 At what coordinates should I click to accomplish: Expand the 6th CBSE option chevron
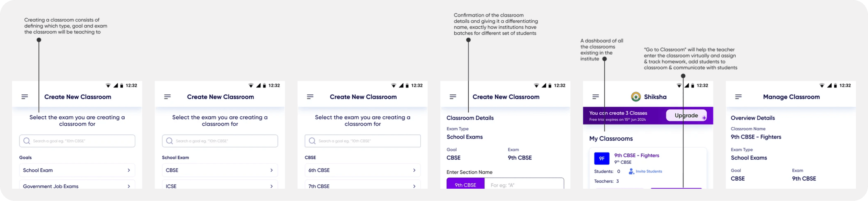pyautogui.click(x=414, y=170)
